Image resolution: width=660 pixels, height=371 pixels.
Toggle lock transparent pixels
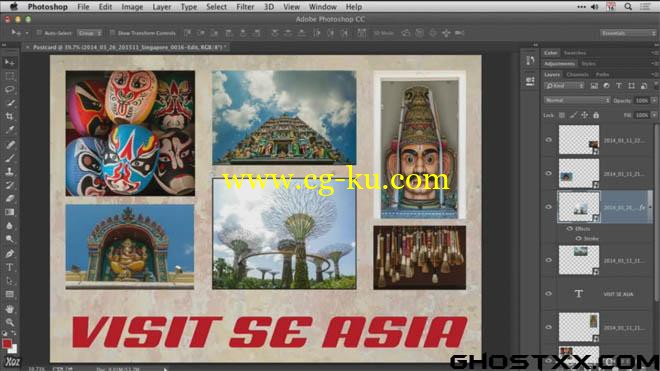(x=562, y=115)
